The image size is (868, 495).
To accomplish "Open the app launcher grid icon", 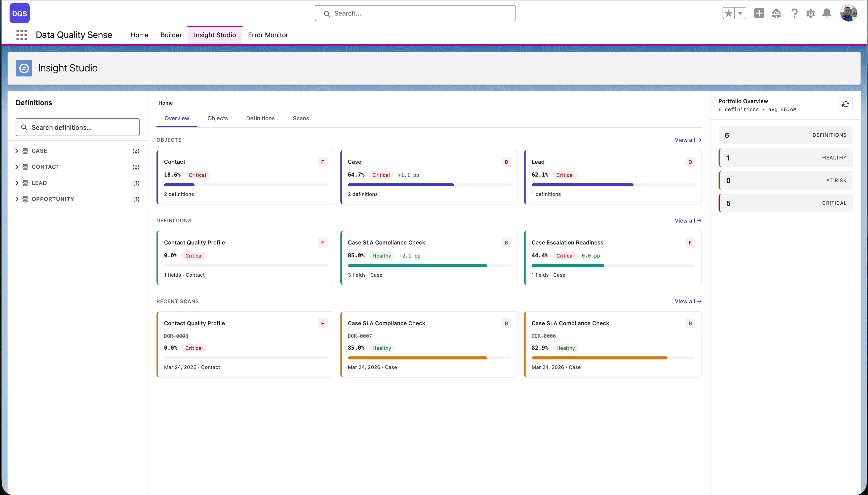I will point(21,35).
